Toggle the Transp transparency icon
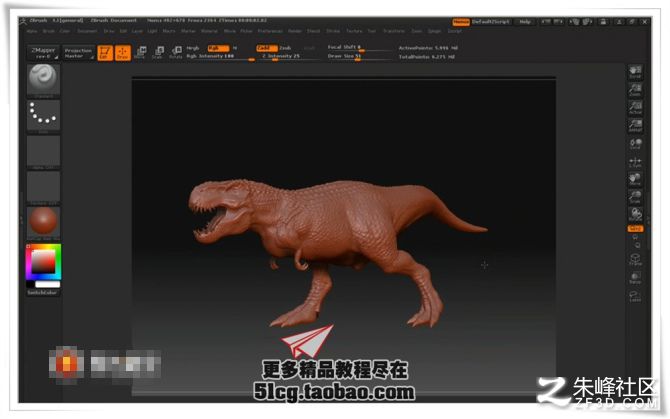 635,278
